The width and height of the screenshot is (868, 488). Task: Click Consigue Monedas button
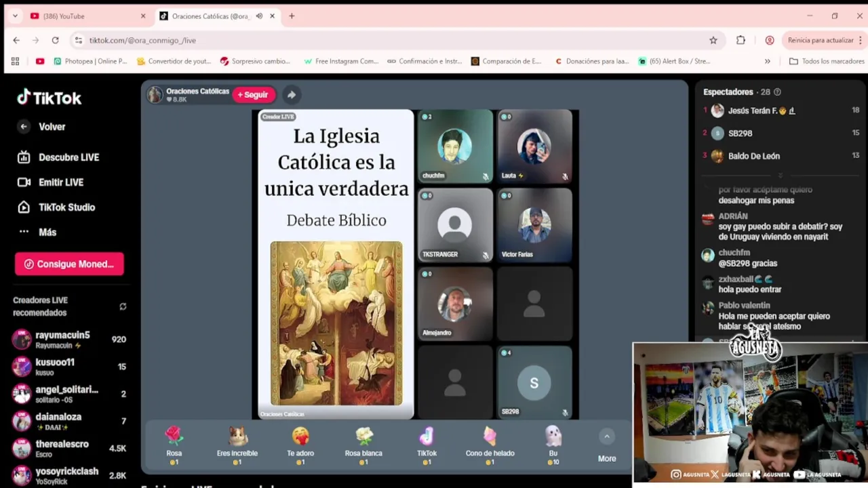[69, 264]
